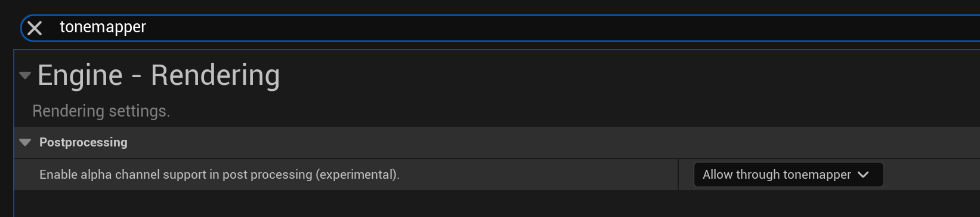The height and width of the screenshot is (217, 980).
Task: Click the 'Enable alpha channel support' label
Action: click(220, 175)
